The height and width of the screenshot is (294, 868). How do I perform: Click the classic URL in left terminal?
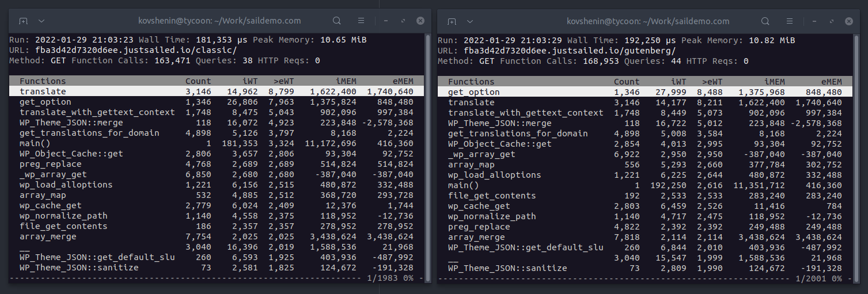(x=136, y=50)
